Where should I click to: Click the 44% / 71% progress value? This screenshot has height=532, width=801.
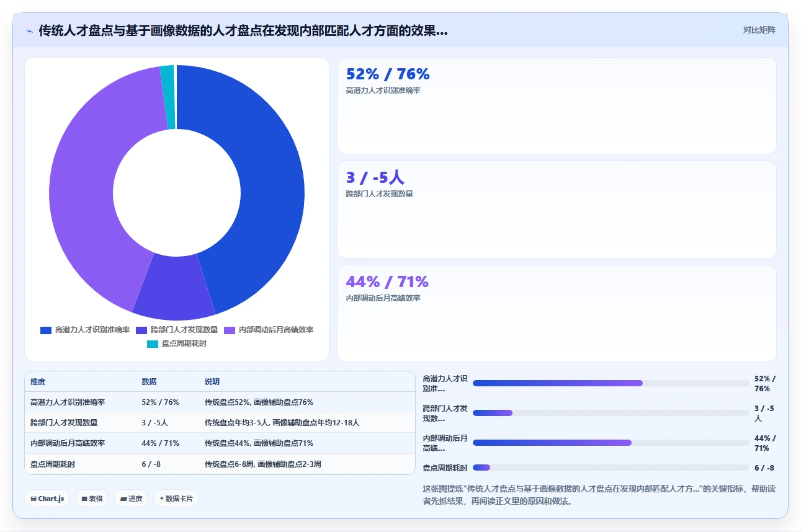pos(765,443)
